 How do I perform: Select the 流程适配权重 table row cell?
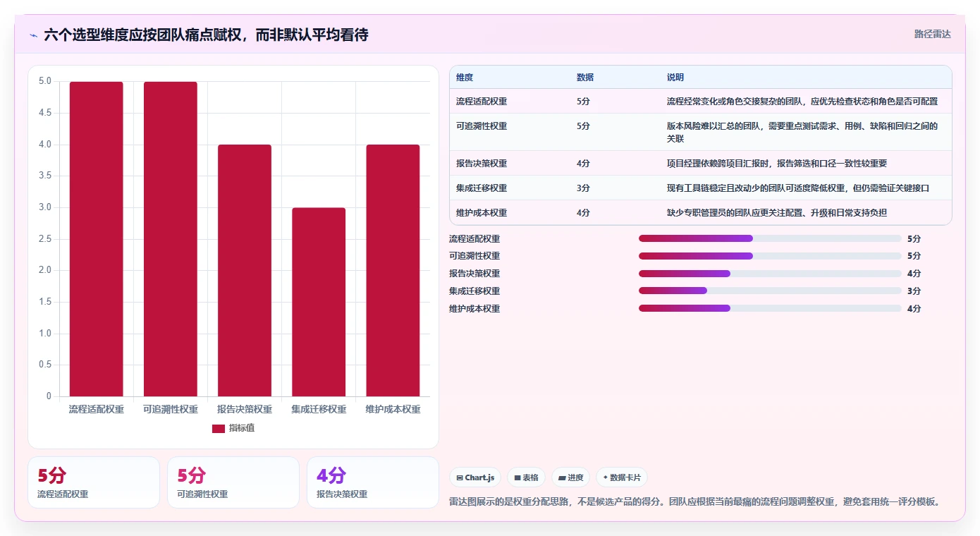pyautogui.click(x=482, y=101)
